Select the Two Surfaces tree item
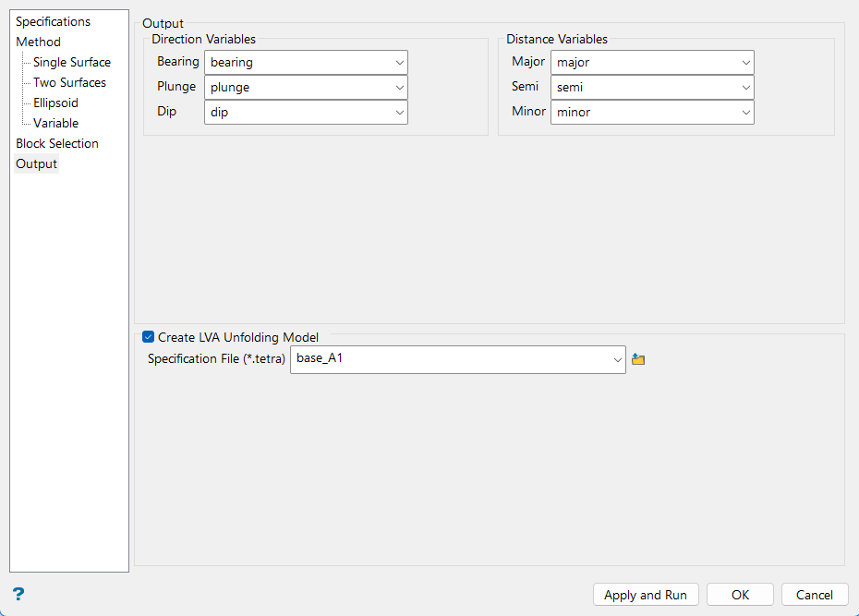 [x=70, y=82]
